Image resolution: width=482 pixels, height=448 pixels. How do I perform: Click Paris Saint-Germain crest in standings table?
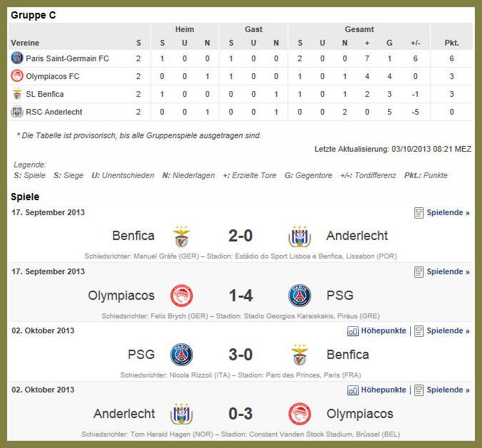point(17,58)
